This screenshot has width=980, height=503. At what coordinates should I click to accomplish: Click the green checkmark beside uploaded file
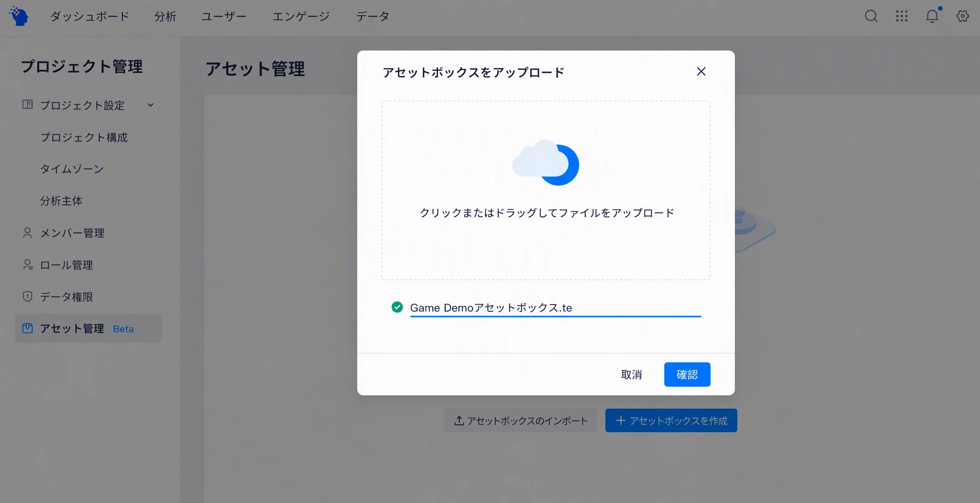397,307
